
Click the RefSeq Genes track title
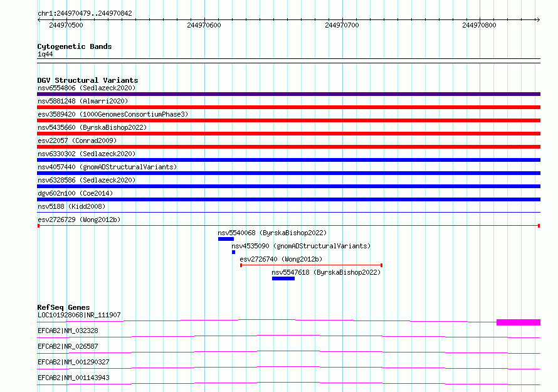[x=64, y=307]
